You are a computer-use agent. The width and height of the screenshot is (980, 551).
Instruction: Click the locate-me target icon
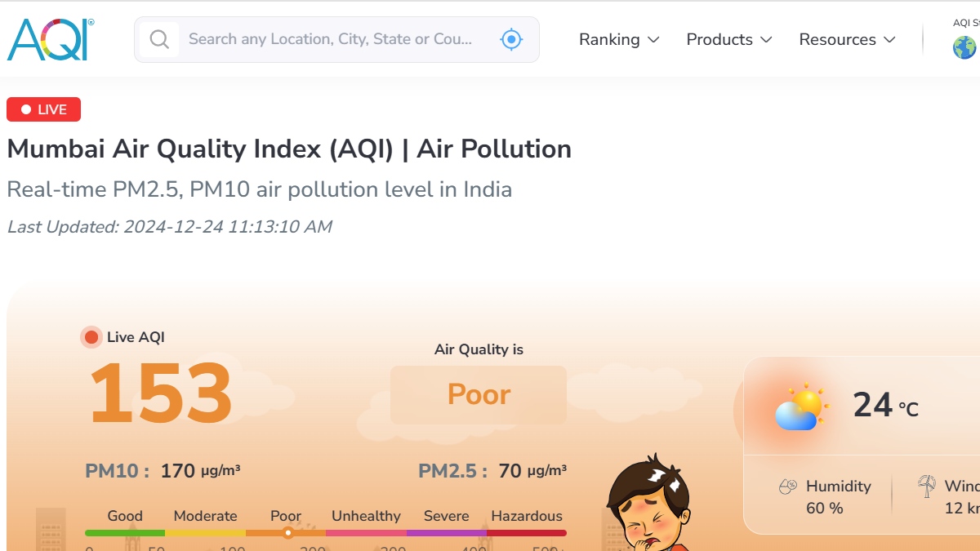(x=511, y=39)
